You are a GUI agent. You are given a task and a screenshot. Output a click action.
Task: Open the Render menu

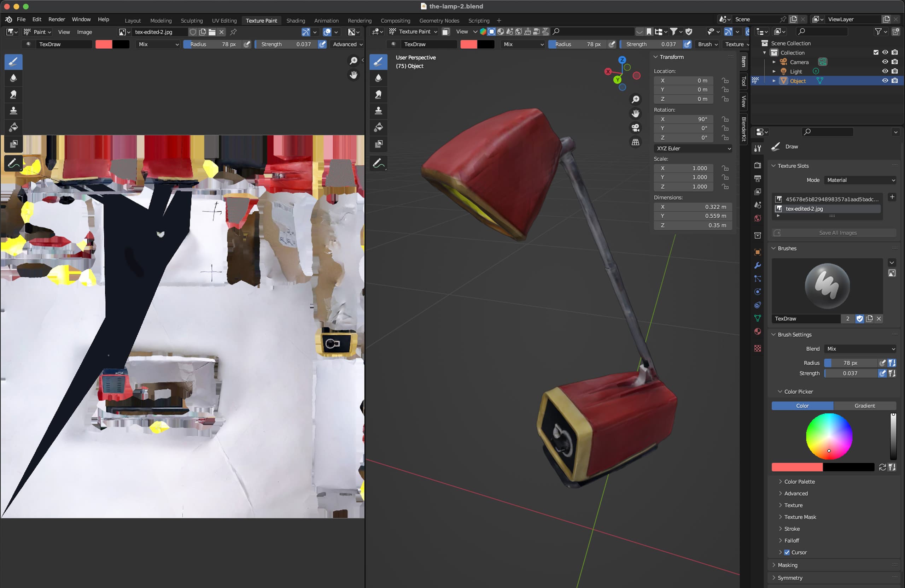click(56, 19)
